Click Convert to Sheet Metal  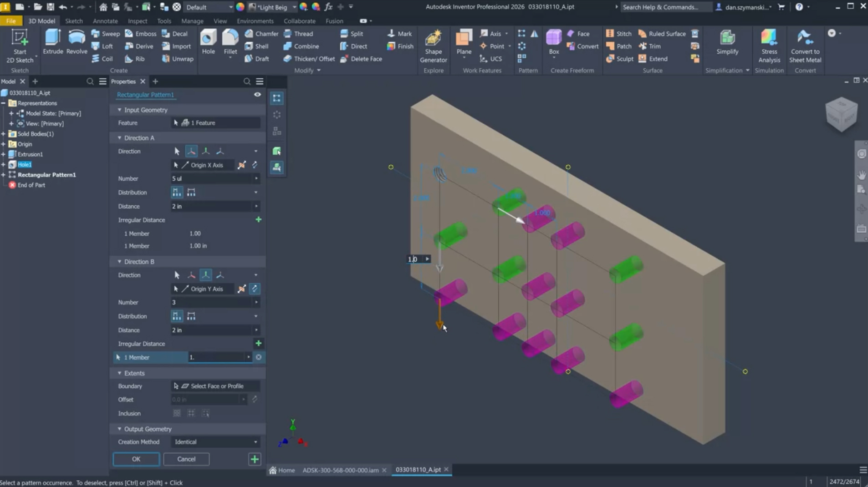(x=805, y=46)
